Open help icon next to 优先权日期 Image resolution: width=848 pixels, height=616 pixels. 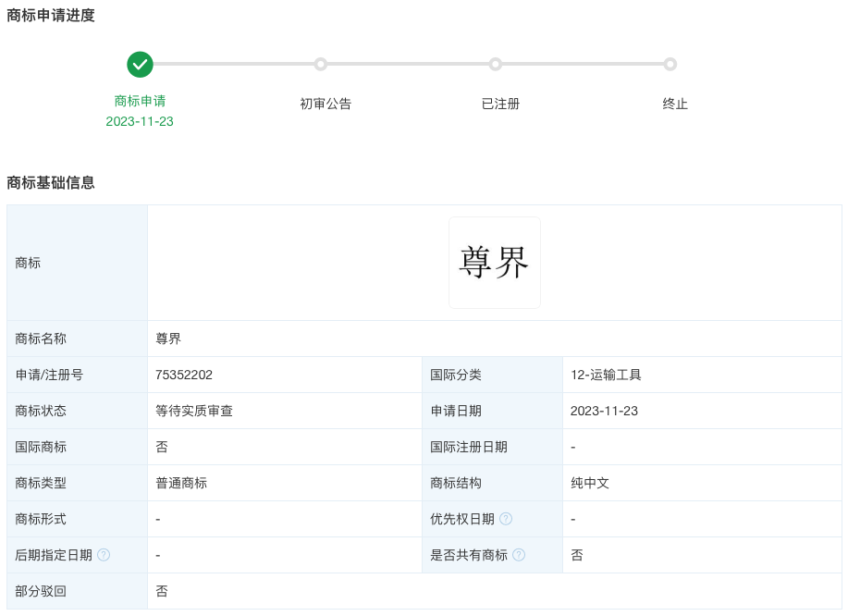[506, 519]
